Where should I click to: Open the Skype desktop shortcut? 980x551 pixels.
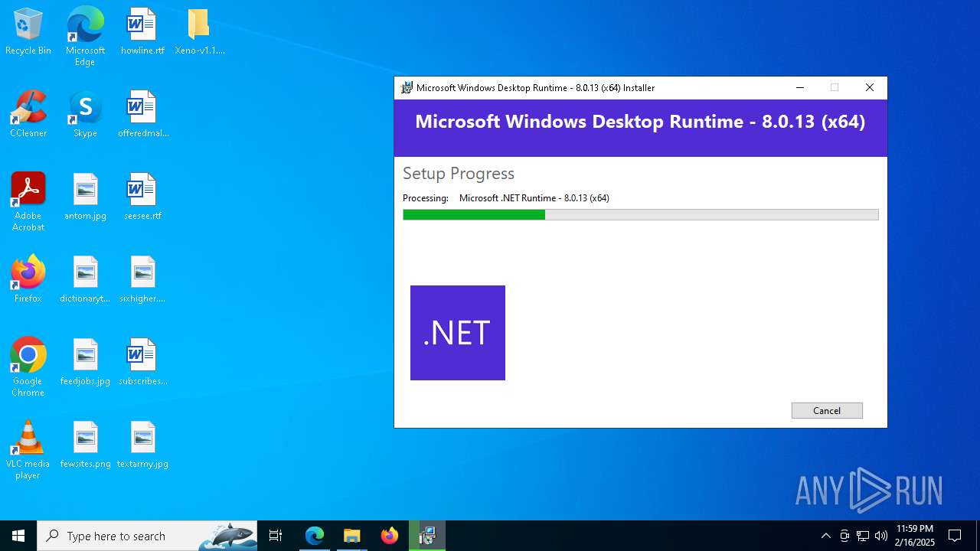(85, 114)
